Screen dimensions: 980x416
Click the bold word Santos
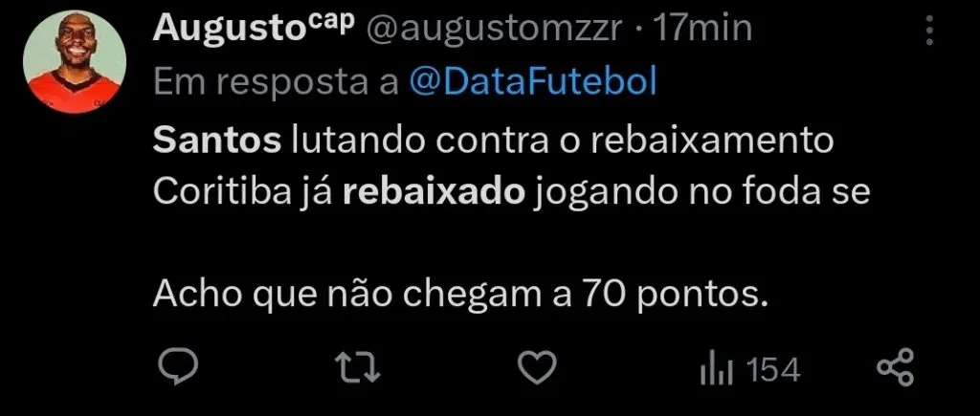[217, 142]
